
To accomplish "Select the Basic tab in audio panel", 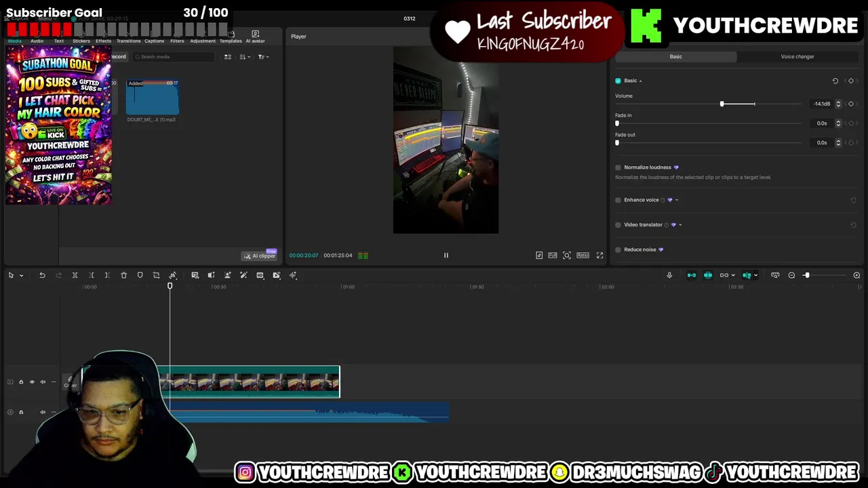I will [676, 57].
